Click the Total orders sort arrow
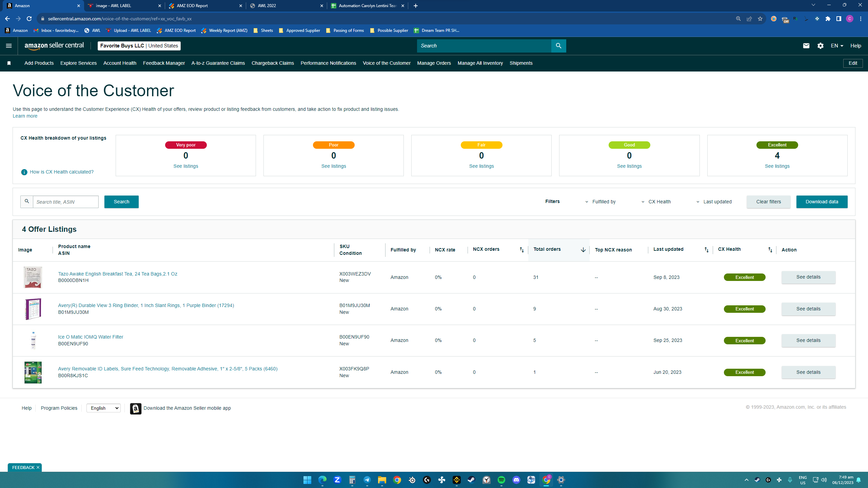Screen dimensions: 868x488 pos(583,250)
